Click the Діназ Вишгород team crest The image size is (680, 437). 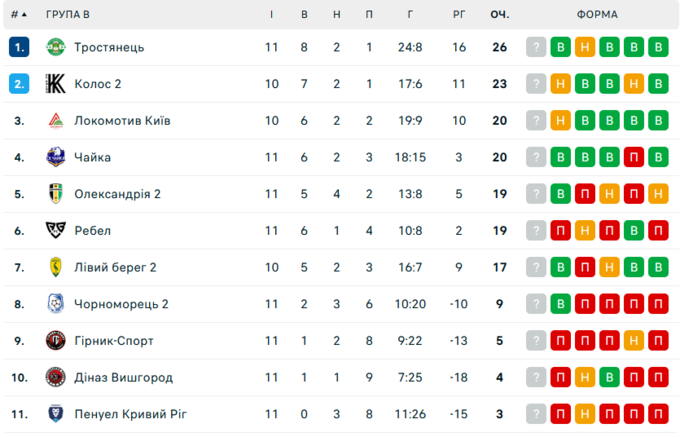pyautogui.click(x=55, y=377)
